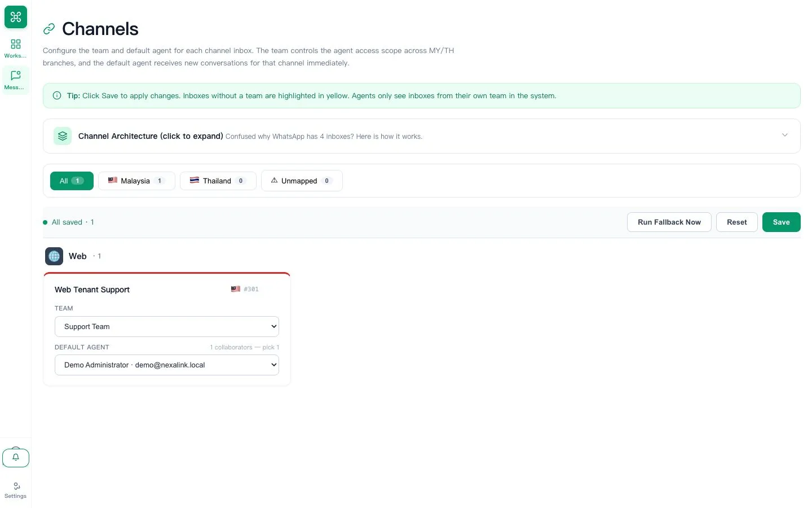Screen dimensions: 812x508
Task: Click Run Fallback Now button
Action: (669, 222)
